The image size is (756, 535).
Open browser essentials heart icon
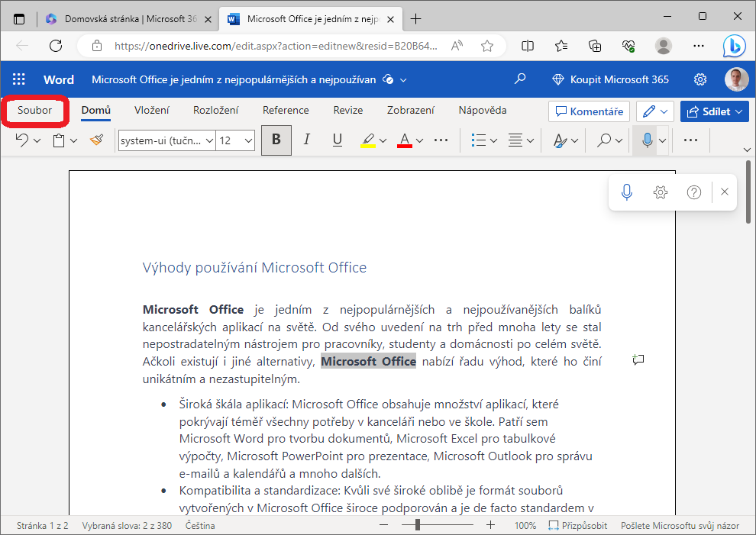coord(628,46)
